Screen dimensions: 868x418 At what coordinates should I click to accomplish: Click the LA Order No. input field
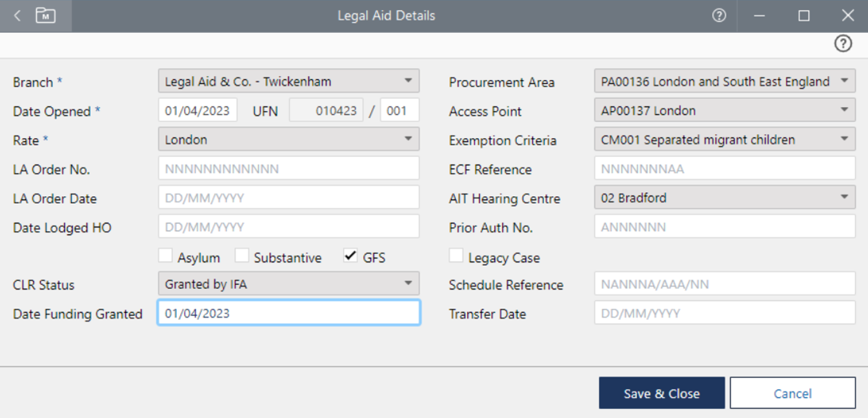[288, 169]
